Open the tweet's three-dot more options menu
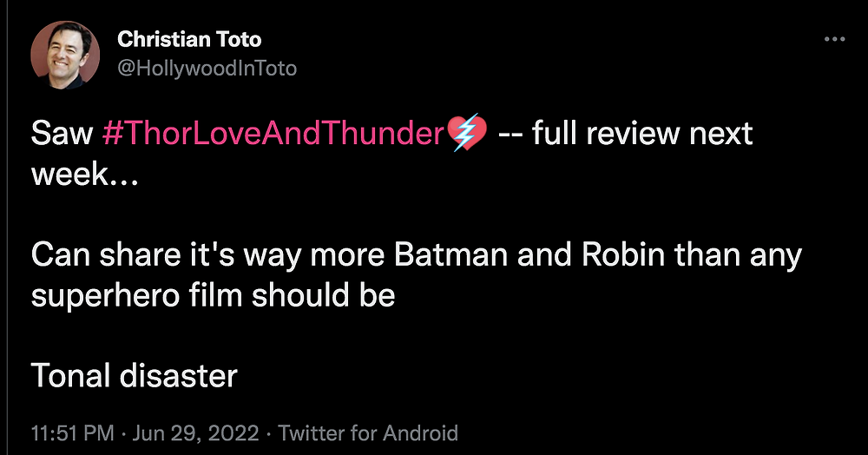Screen dimensions: 868x455 pyautogui.click(x=834, y=40)
